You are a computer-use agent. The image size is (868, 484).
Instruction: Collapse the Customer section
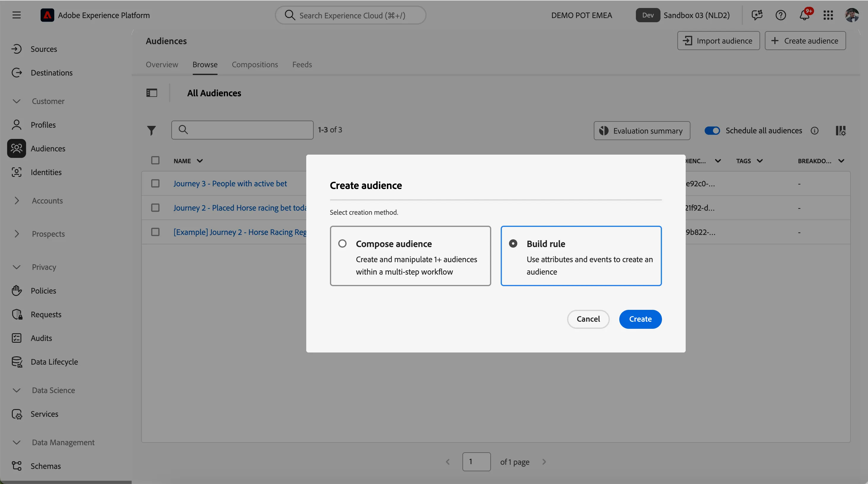click(x=17, y=101)
